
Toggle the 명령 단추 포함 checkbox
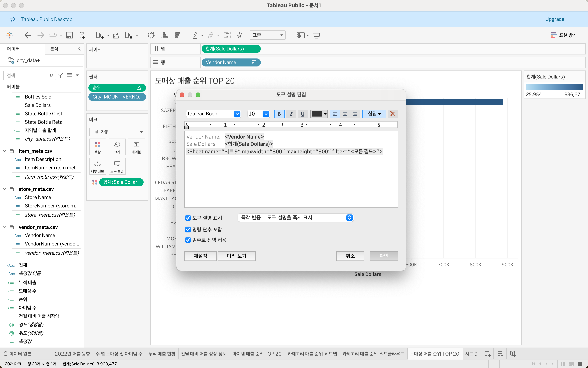[x=188, y=229]
